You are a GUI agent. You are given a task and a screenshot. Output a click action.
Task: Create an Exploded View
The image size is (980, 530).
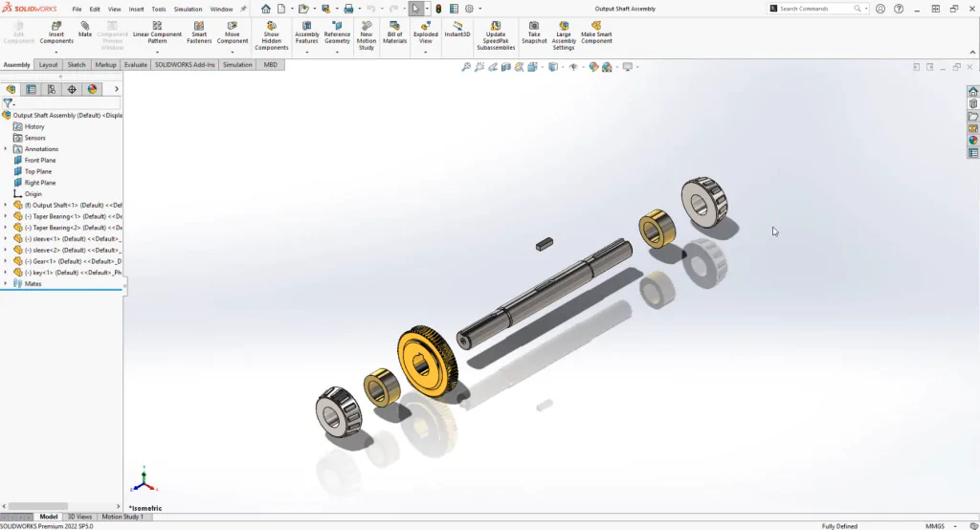pyautogui.click(x=425, y=33)
